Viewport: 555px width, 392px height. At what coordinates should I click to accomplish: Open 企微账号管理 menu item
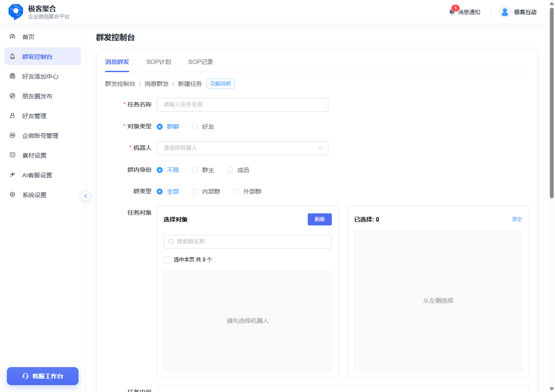[x=43, y=136]
